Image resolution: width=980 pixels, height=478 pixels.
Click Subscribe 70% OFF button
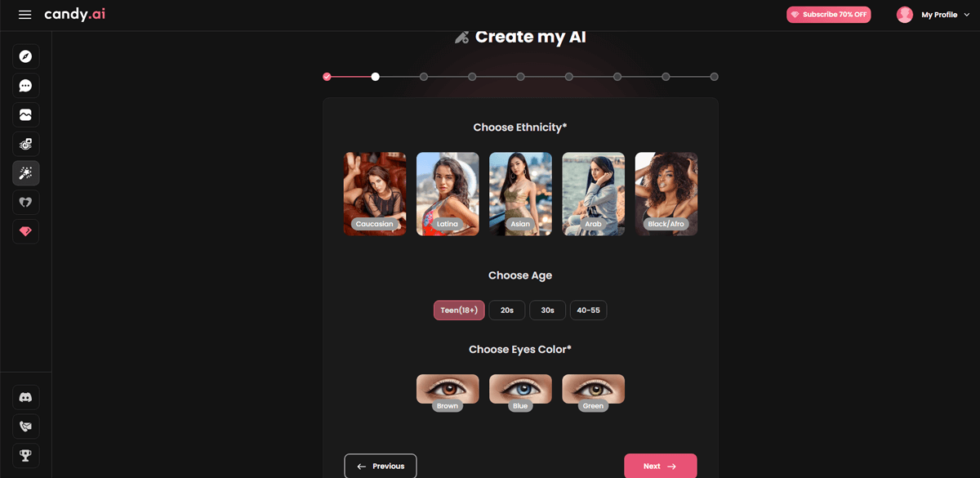pyautogui.click(x=828, y=15)
